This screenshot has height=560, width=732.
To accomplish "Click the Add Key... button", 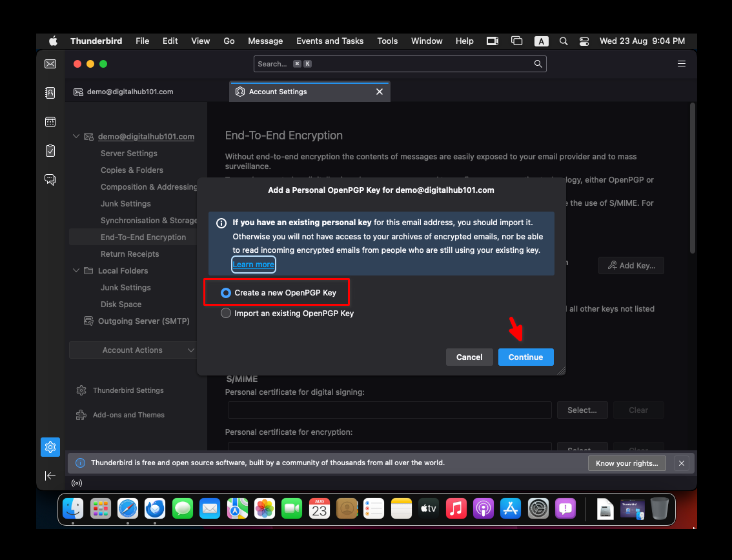I will [631, 266].
